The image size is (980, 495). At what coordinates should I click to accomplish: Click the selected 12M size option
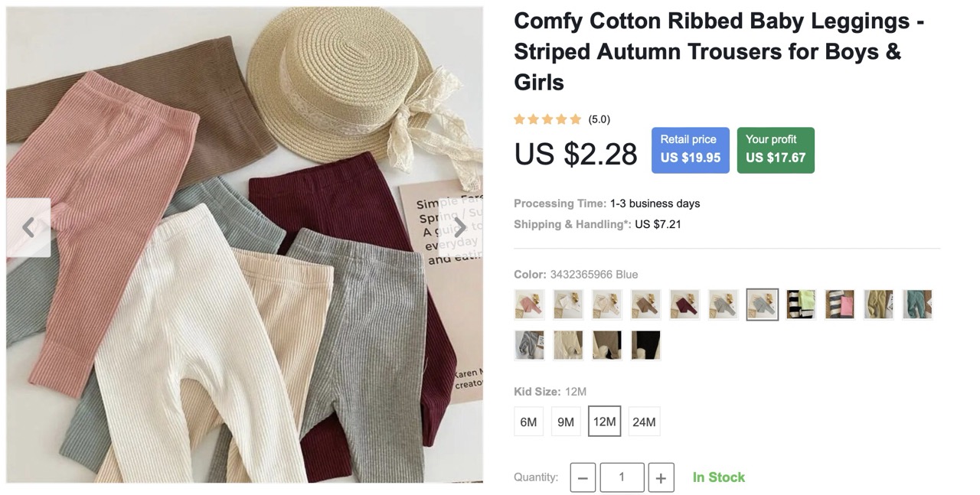coord(604,422)
